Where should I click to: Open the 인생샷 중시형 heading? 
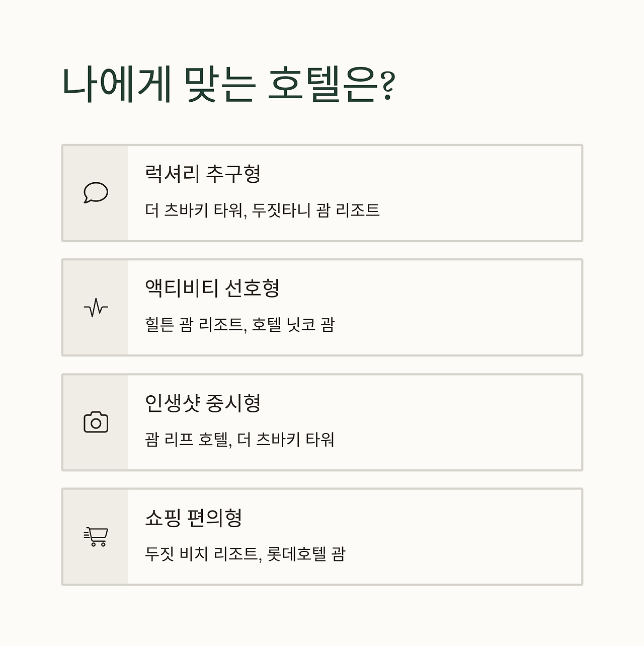click(203, 403)
